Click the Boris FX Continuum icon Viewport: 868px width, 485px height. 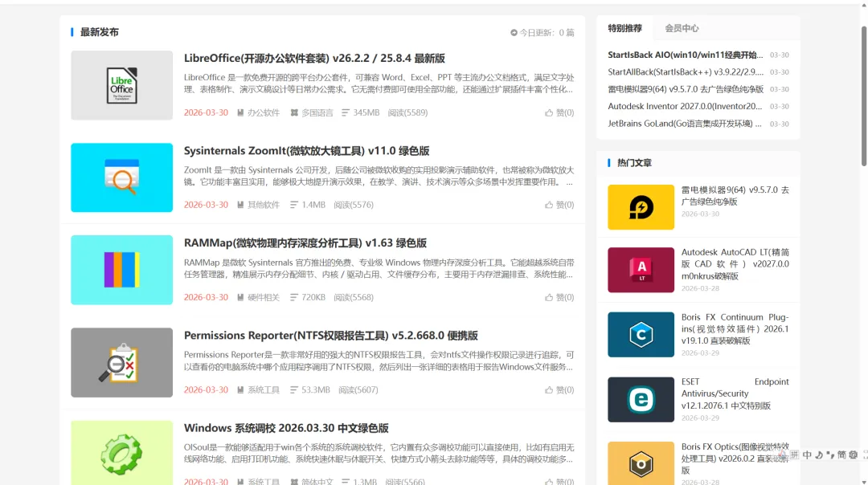(x=641, y=335)
